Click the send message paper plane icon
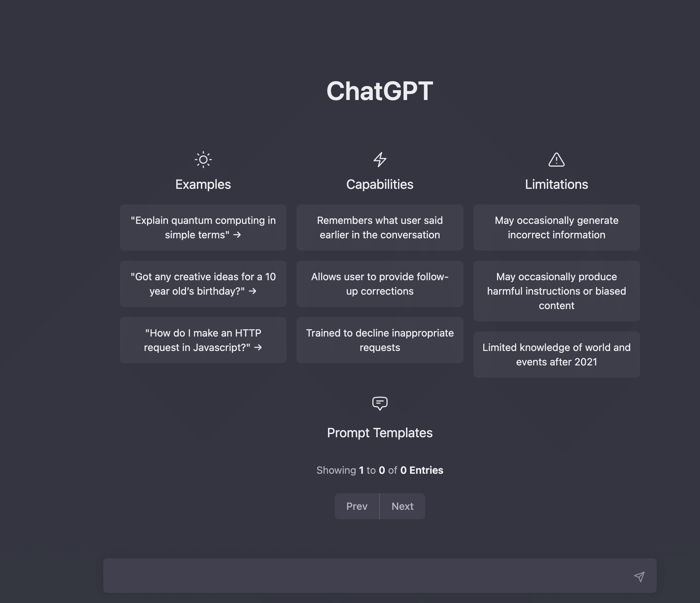This screenshot has width=700, height=603. tap(639, 577)
